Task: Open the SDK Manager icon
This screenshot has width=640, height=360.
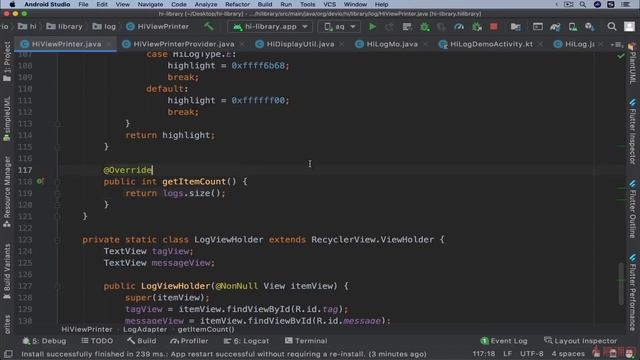Action: point(590,27)
